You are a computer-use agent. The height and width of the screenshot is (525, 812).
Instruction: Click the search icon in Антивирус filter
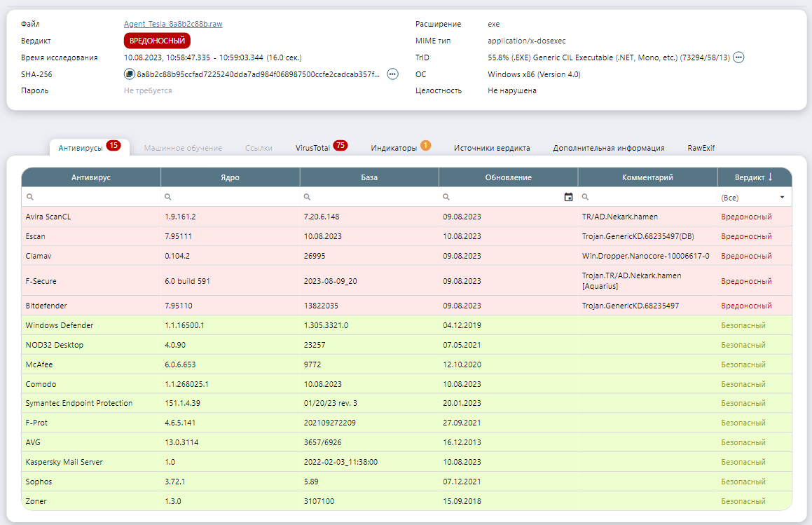pos(29,198)
